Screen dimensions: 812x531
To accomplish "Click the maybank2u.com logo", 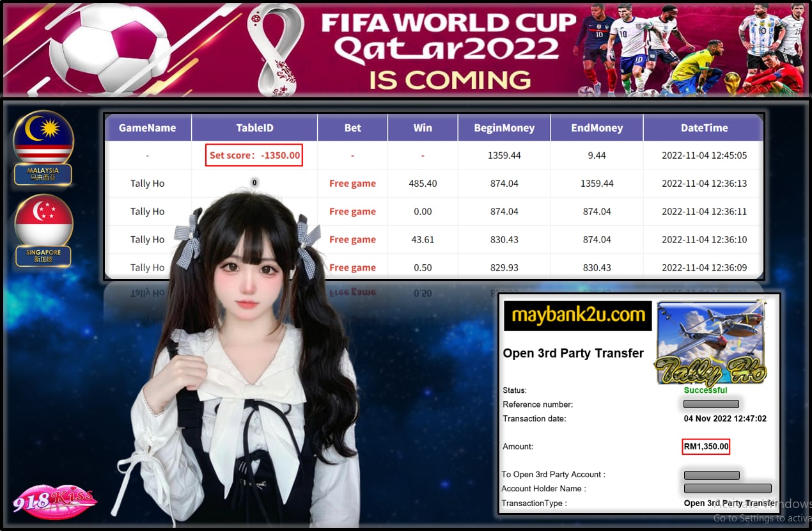I will click(x=578, y=315).
